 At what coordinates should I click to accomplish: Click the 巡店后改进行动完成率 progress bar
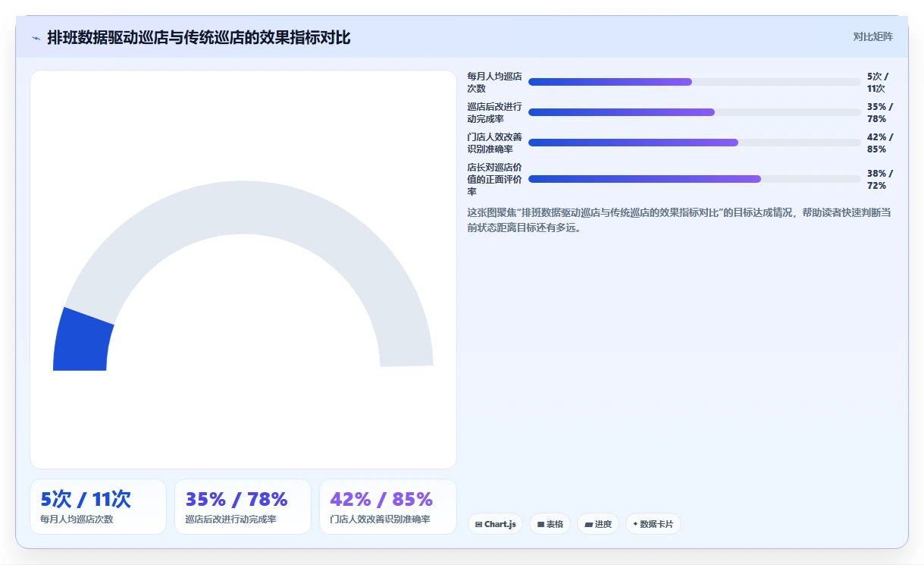point(694,112)
